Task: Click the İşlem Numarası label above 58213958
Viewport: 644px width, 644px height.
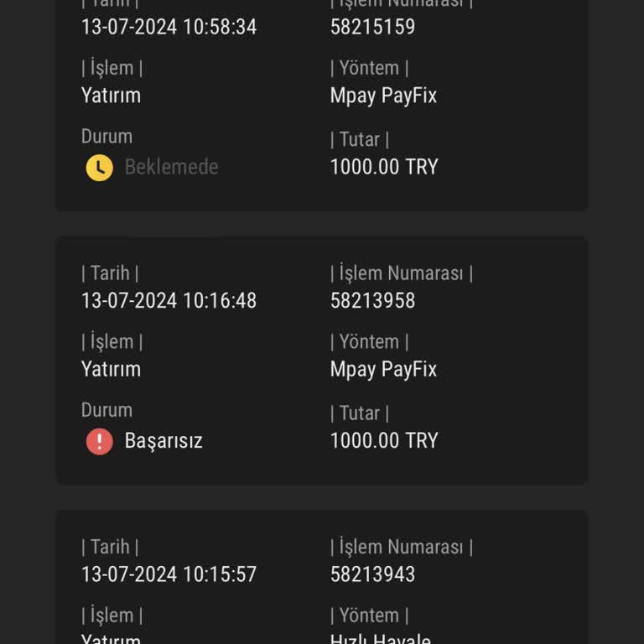Action: point(401,273)
